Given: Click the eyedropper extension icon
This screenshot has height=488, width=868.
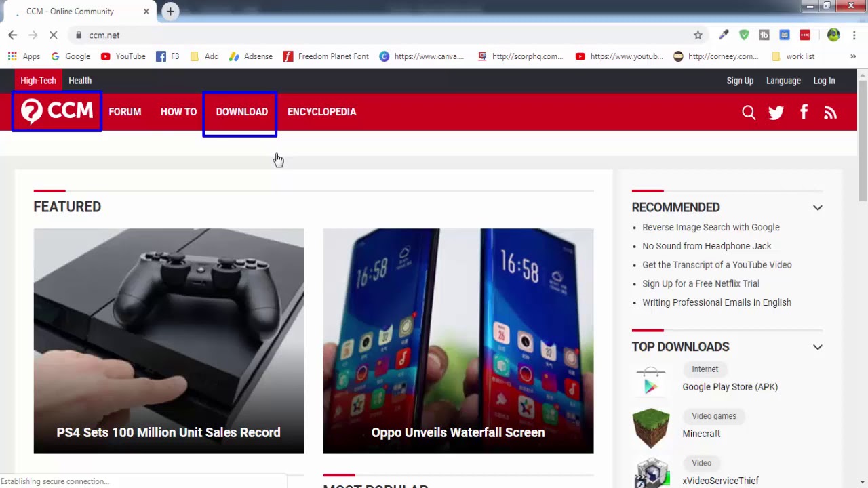Looking at the screenshot, I should [x=724, y=35].
